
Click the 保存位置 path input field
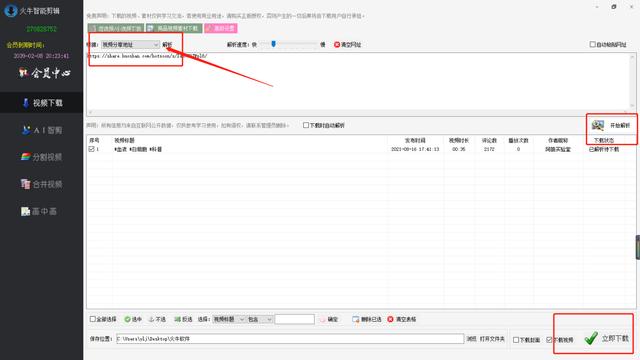pyautogui.click(x=290, y=339)
